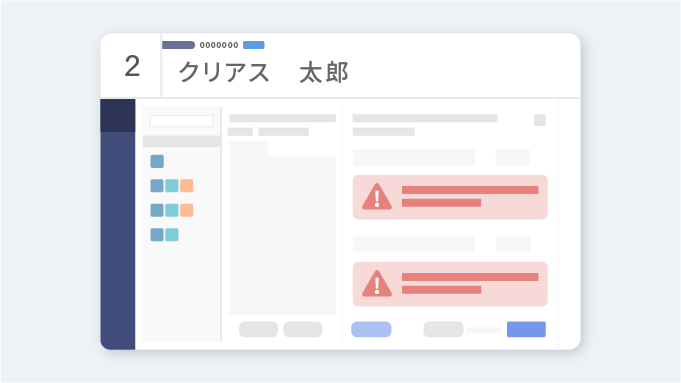Click the blue square in bottom row
The width and height of the screenshot is (681, 383).
(157, 234)
